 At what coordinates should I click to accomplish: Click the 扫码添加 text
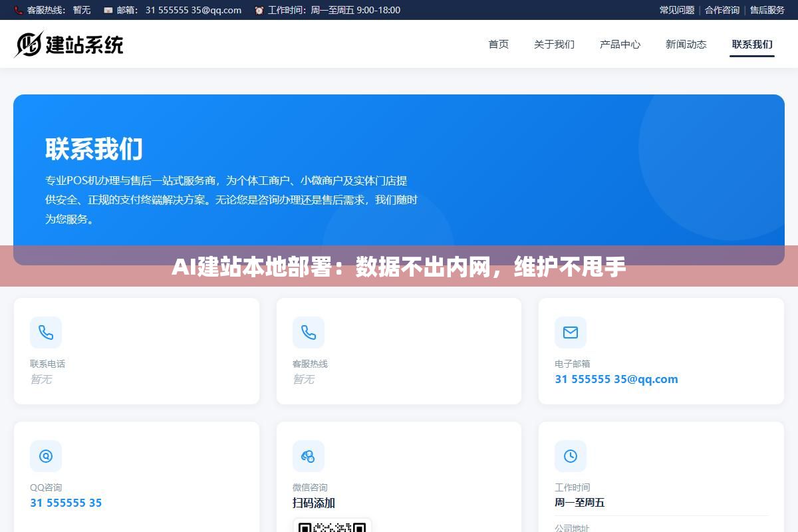(x=314, y=503)
